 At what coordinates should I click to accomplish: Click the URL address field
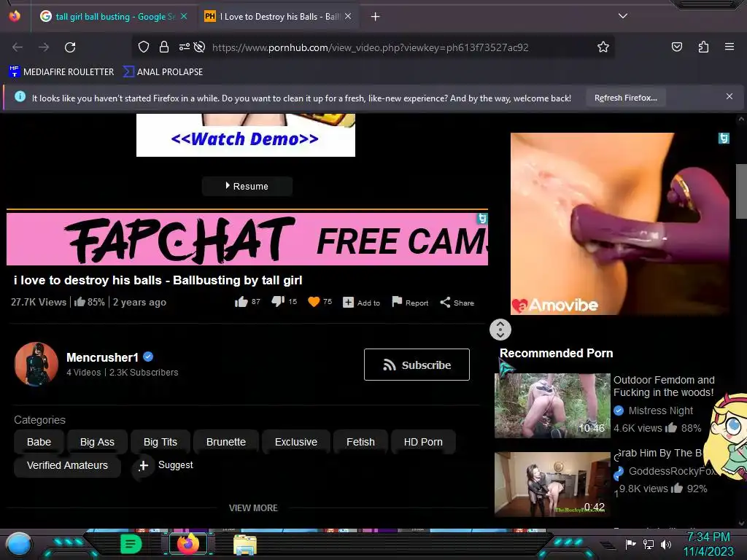[370, 47]
